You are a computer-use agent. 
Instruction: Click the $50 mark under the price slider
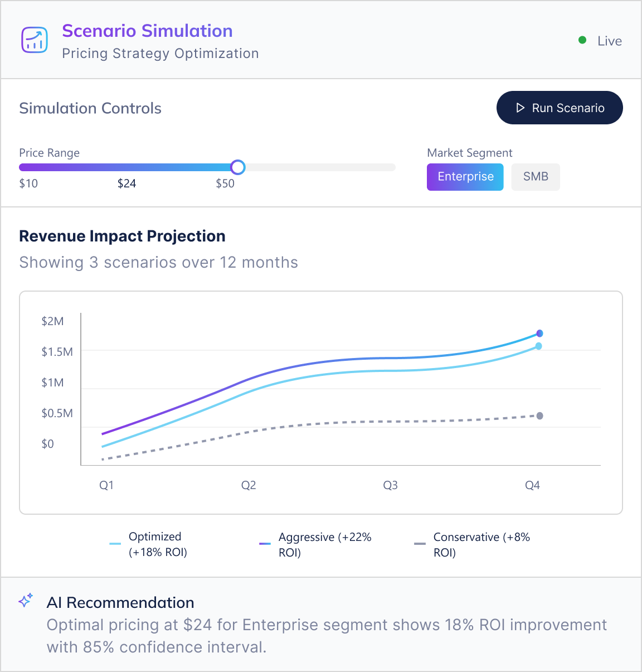click(x=225, y=183)
